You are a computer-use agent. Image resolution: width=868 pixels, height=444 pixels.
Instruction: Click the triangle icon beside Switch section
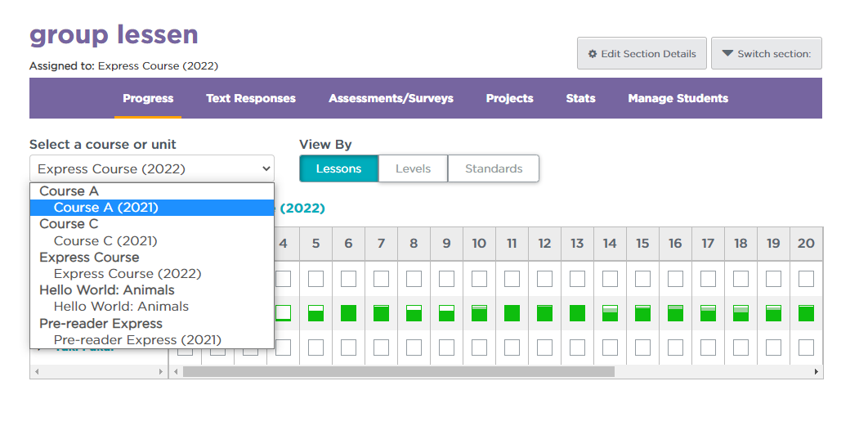pyautogui.click(x=727, y=54)
